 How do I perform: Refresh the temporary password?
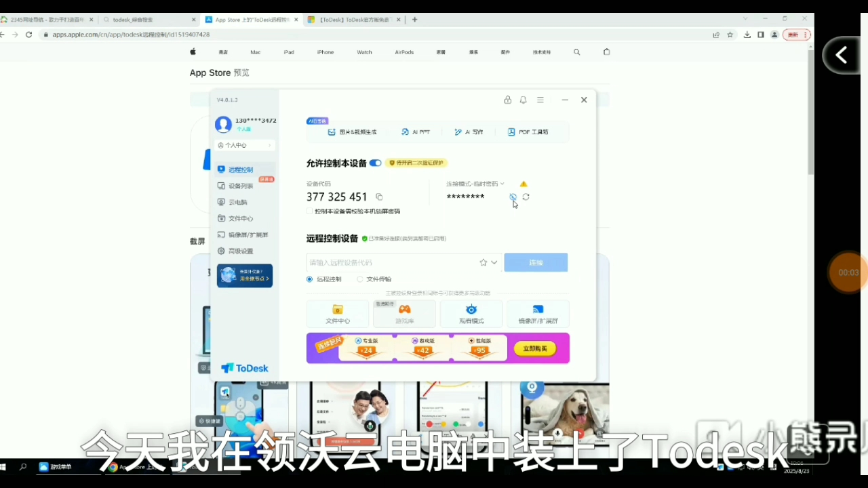526,197
